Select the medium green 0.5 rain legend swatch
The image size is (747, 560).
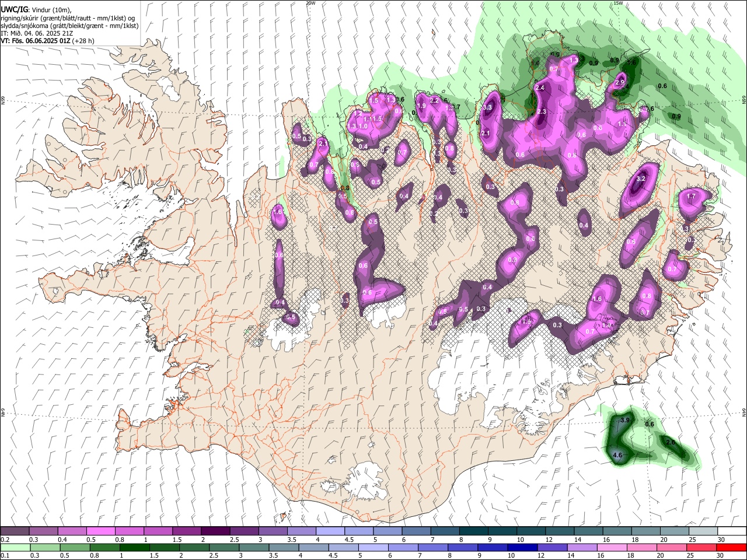75,548
